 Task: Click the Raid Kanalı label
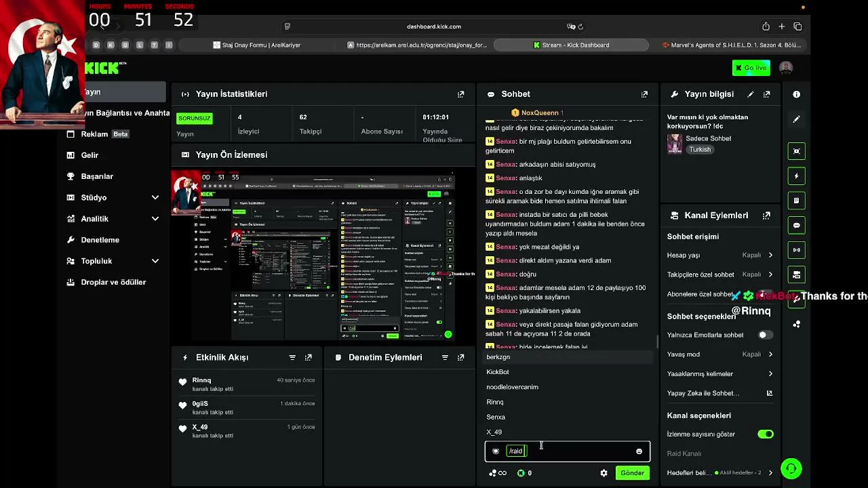[684, 453]
